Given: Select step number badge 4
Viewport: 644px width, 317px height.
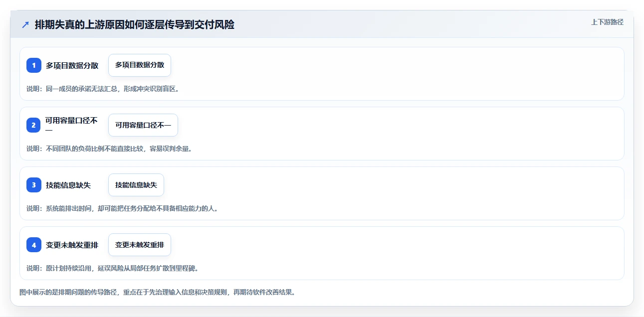Looking at the screenshot, I should (34, 245).
